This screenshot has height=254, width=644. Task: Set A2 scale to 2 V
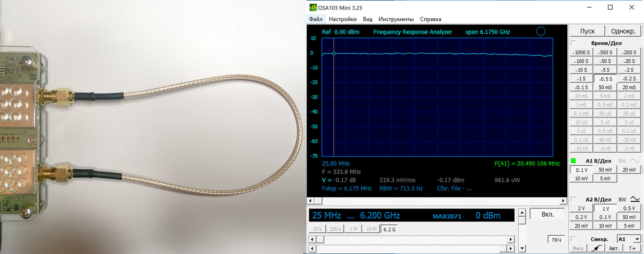click(x=582, y=208)
